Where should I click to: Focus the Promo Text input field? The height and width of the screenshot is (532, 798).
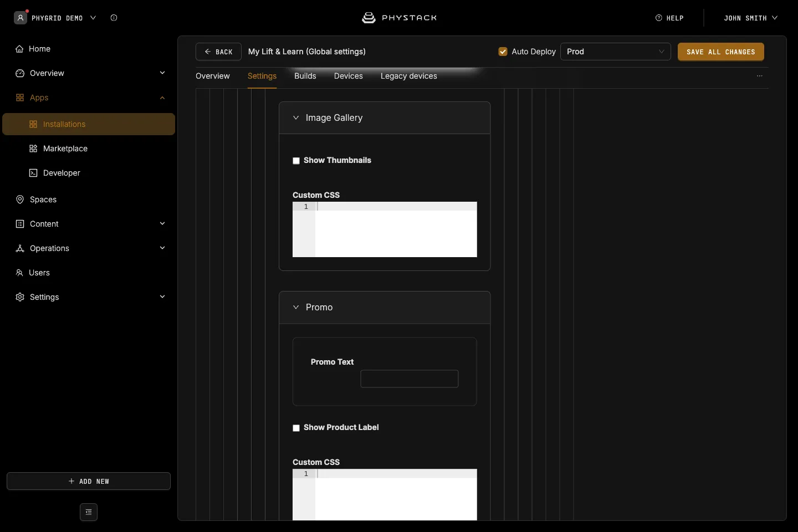tap(410, 379)
